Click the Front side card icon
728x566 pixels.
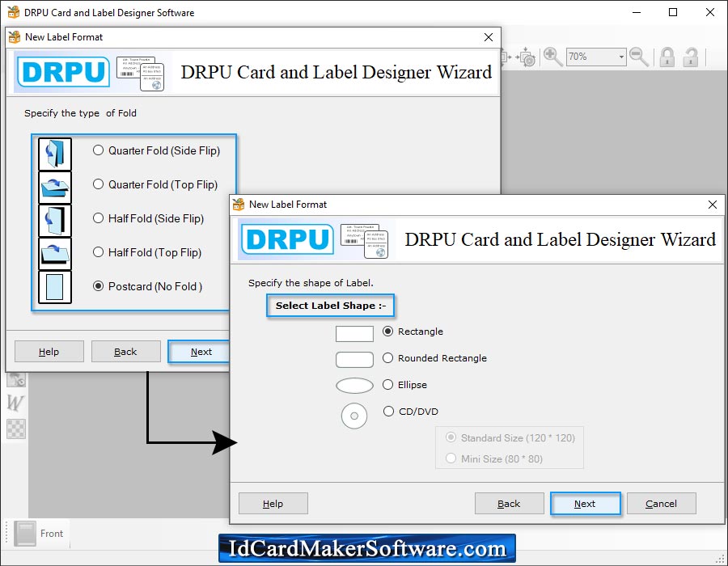[x=24, y=534]
